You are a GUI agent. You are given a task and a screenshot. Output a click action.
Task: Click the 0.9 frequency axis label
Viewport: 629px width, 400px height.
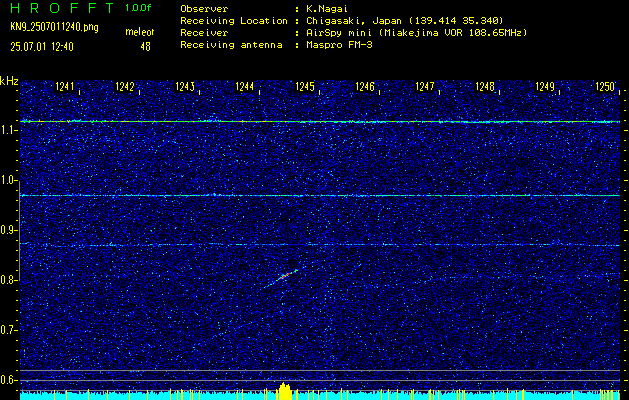click(6, 230)
